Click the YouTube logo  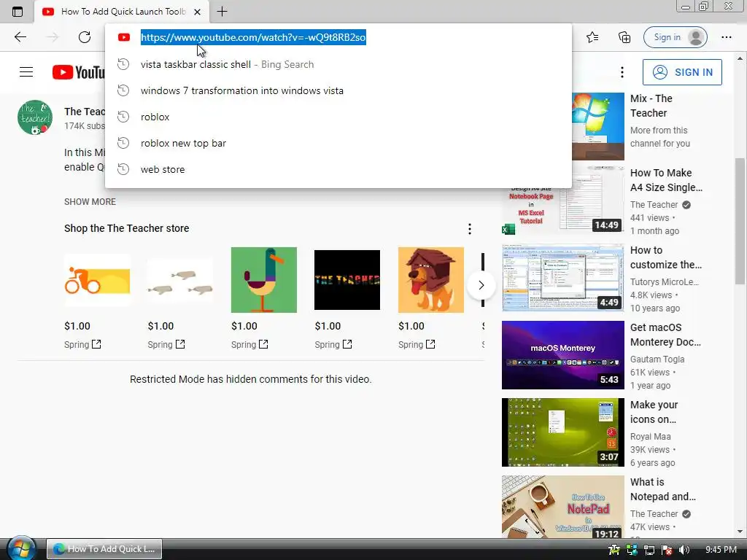click(78, 72)
